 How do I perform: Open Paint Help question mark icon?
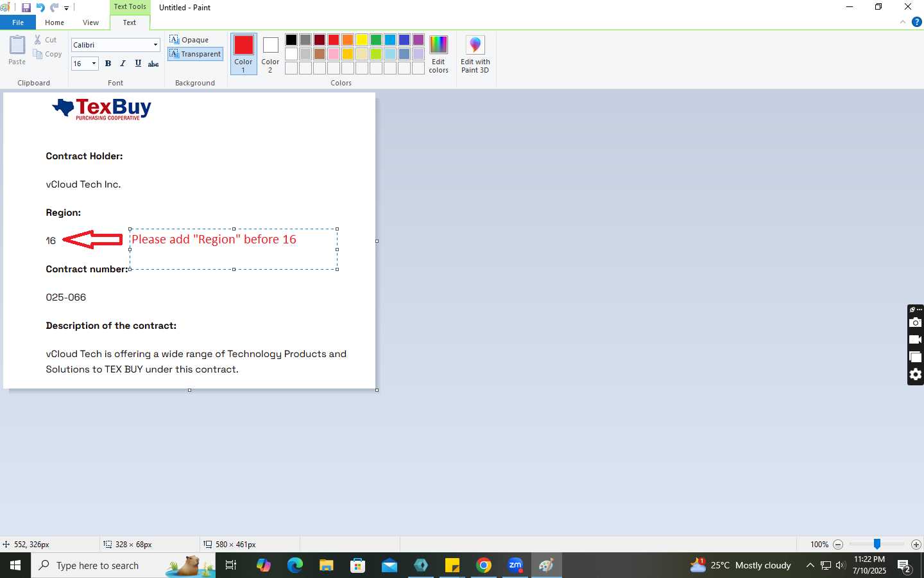(917, 22)
